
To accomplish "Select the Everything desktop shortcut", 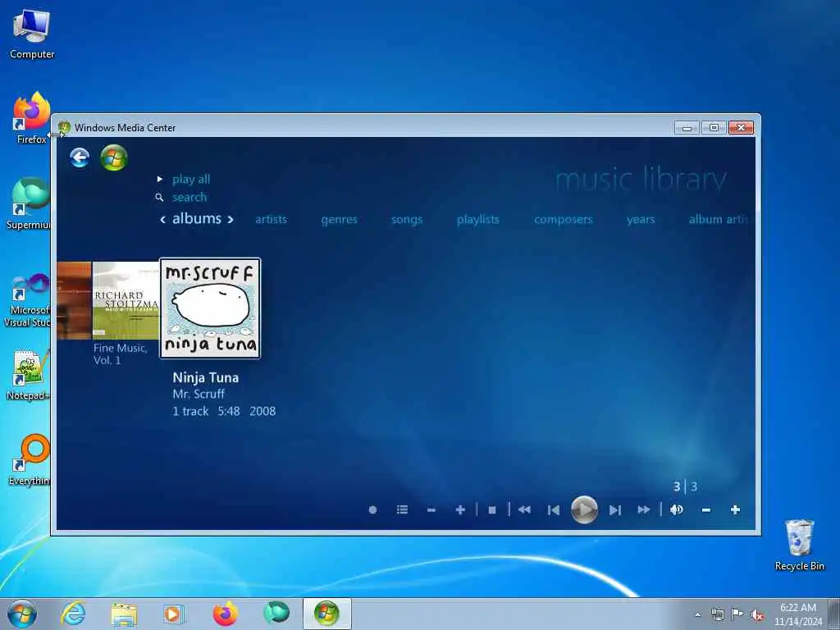I will click(30, 459).
